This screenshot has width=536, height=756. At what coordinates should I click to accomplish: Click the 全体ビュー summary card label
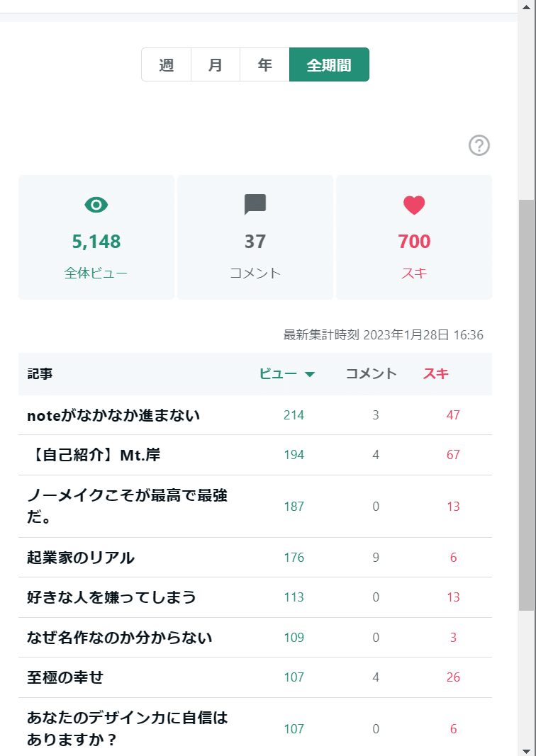96,273
